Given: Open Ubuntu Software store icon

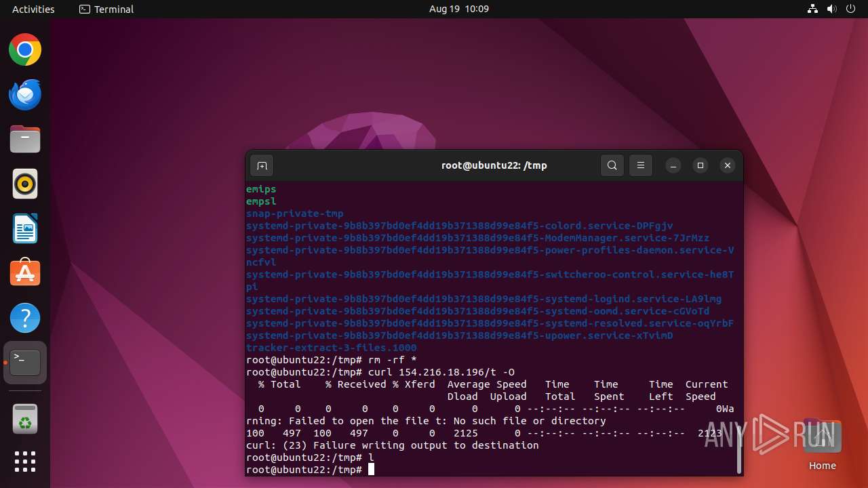Looking at the screenshot, I should pos(25,273).
